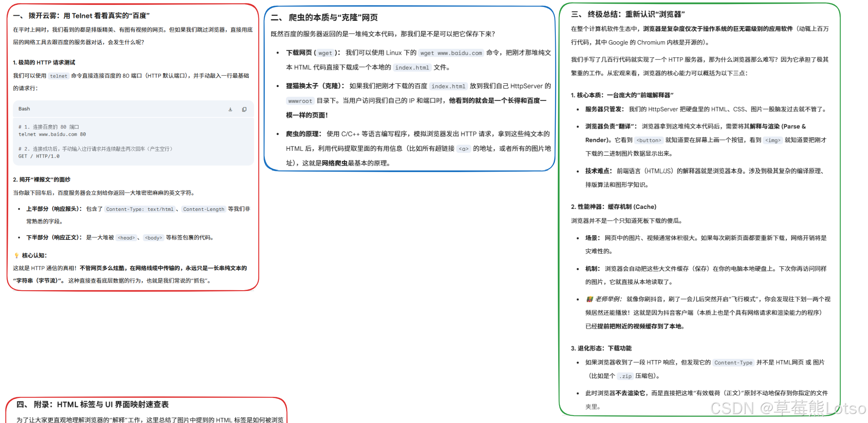Click code line 'GET / HTTP/1.0'

pyautogui.click(x=39, y=156)
